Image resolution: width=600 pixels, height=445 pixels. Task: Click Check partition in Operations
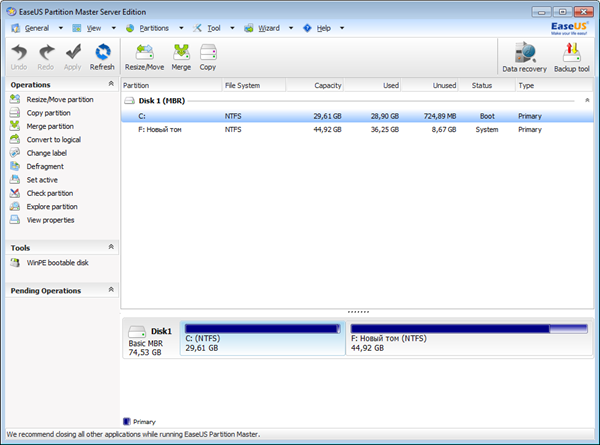tap(49, 193)
